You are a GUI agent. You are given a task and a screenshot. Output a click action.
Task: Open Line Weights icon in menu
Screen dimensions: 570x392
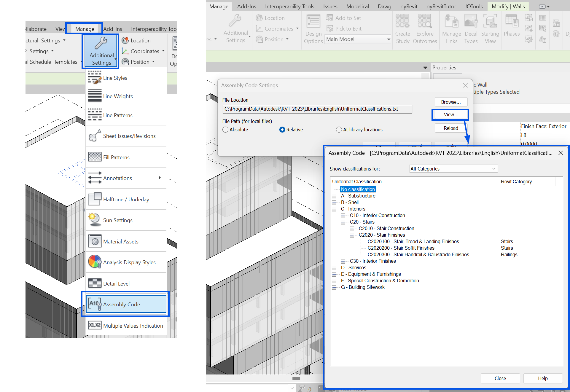tap(95, 96)
